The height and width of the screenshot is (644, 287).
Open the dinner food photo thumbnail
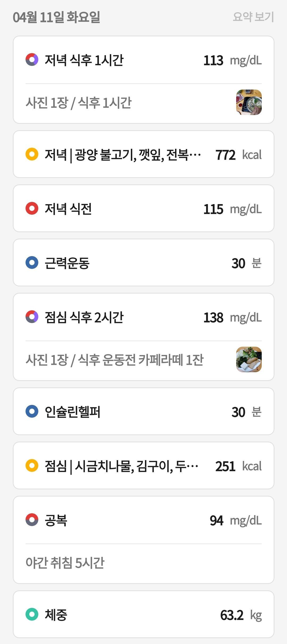click(x=249, y=102)
